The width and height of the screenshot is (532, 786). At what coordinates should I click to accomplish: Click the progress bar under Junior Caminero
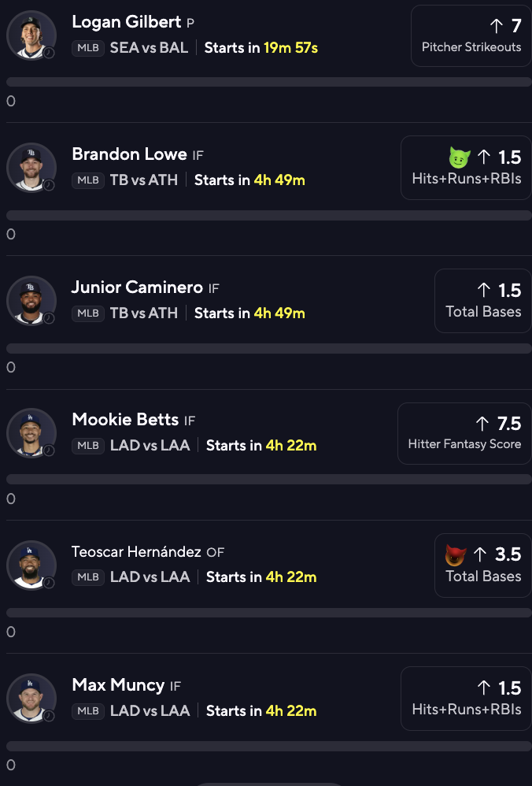pos(268,348)
